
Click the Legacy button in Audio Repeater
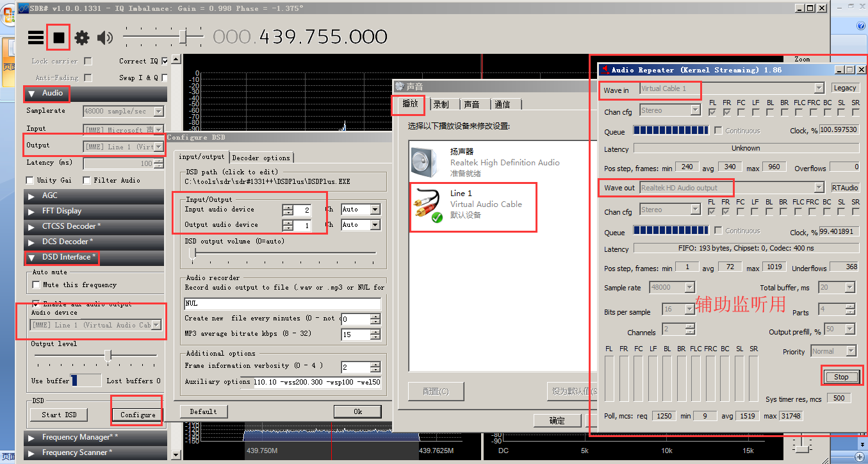click(x=845, y=88)
